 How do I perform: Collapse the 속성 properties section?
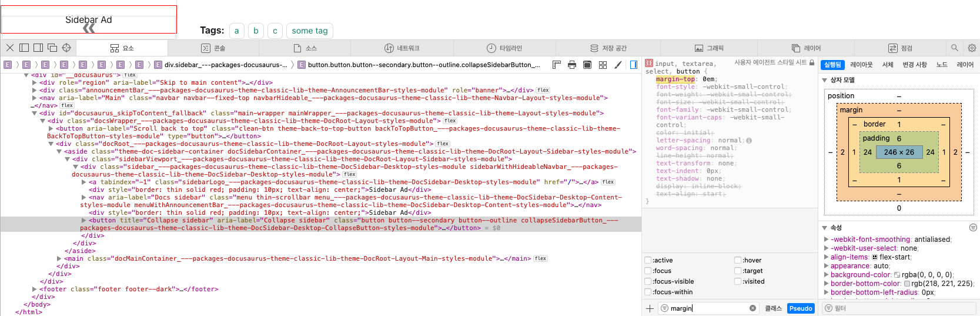click(824, 228)
